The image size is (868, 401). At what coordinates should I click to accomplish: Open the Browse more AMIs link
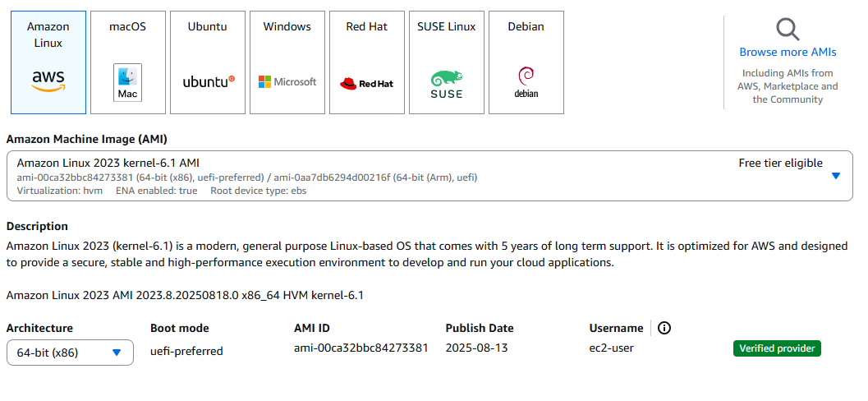788,52
